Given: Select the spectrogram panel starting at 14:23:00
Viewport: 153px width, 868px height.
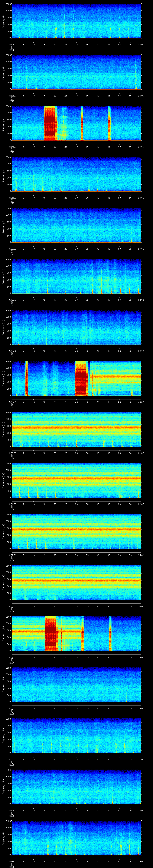Looking at the screenshot, I should [76, 72].
